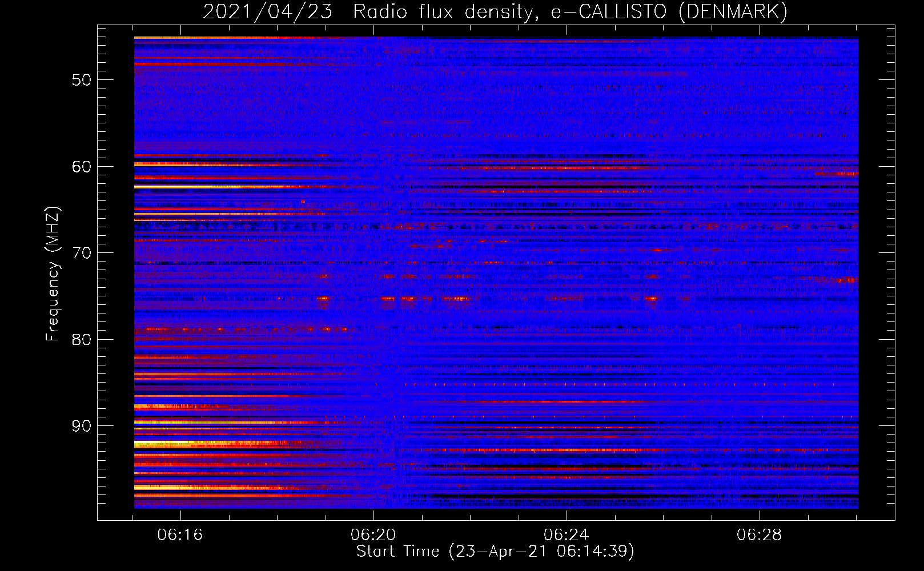Screen dimensions: 924x571
Task: Click the 06:20 time tick label
Action: (373, 535)
